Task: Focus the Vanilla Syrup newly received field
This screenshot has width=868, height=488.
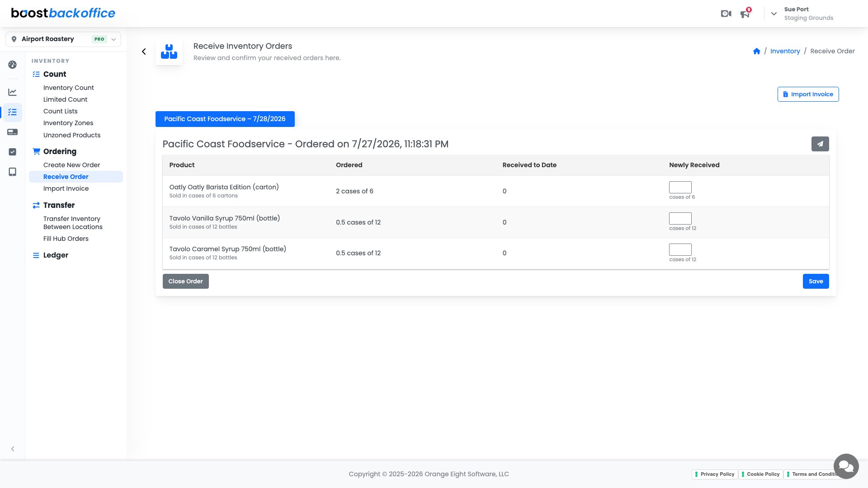Action: click(680, 218)
